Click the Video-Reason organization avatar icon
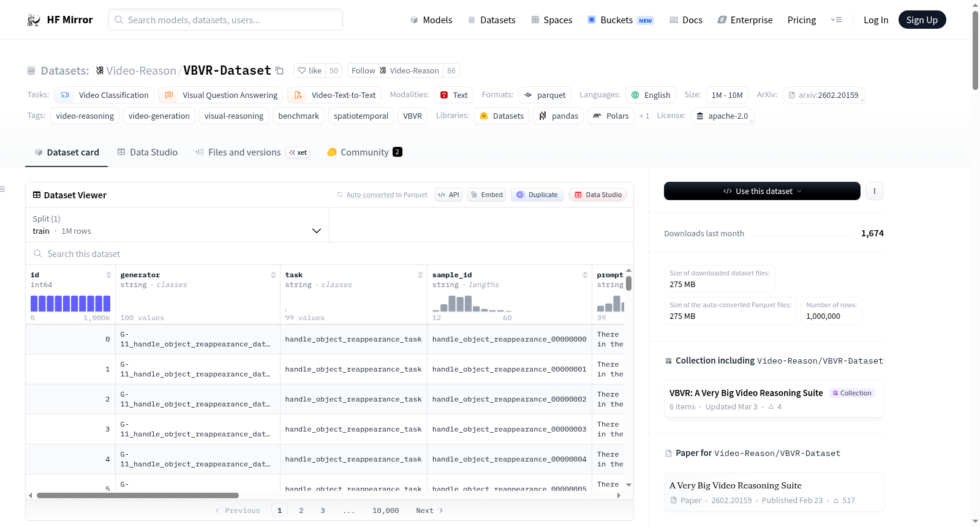980x527 pixels. (x=100, y=70)
